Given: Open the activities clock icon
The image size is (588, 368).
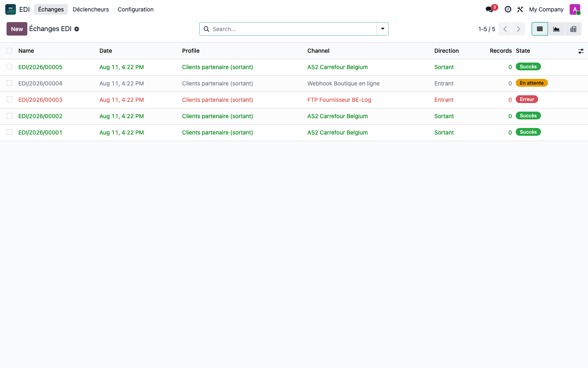Looking at the screenshot, I should [x=508, y=9].
